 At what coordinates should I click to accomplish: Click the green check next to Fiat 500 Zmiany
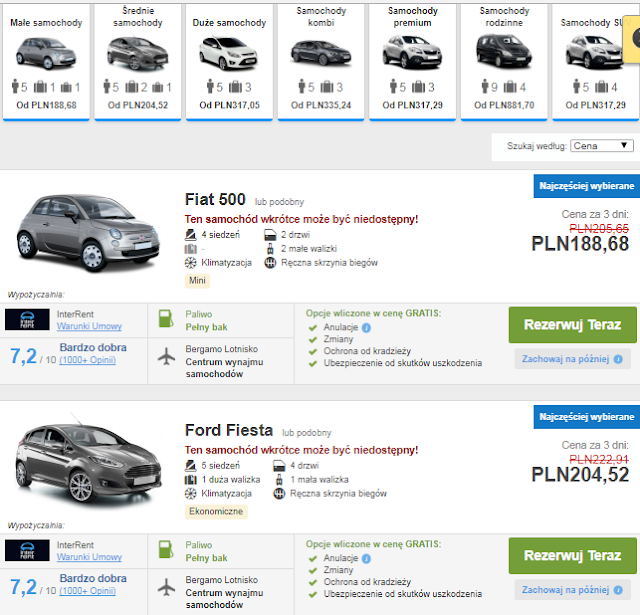tap(313, 340)
